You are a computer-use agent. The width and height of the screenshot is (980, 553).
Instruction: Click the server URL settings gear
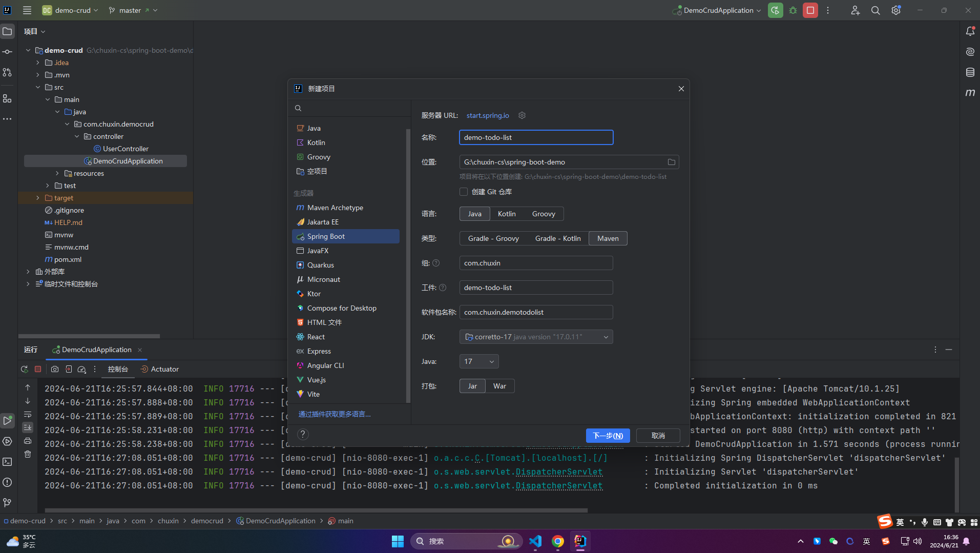(522, 115)
